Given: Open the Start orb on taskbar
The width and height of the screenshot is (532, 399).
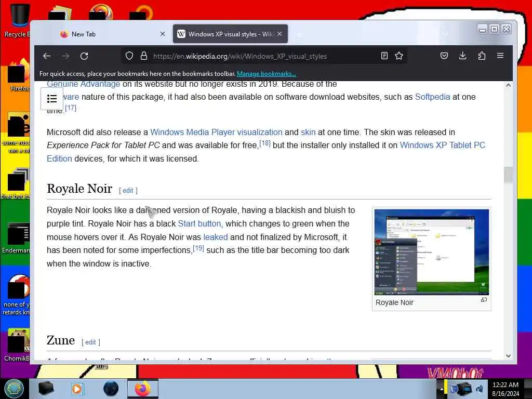Looking at the screenshot, I should click(14, 389).
